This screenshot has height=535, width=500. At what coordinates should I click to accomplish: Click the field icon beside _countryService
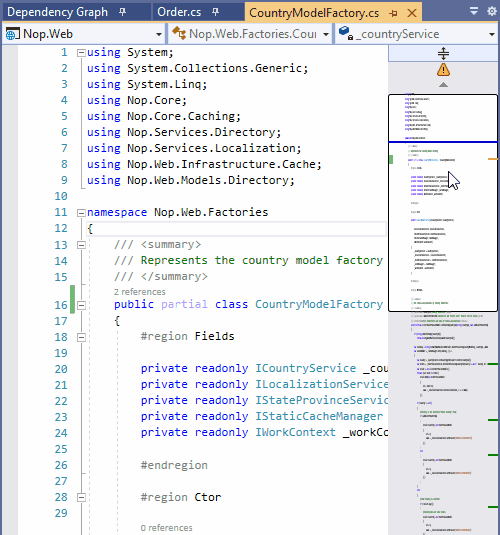345,33
